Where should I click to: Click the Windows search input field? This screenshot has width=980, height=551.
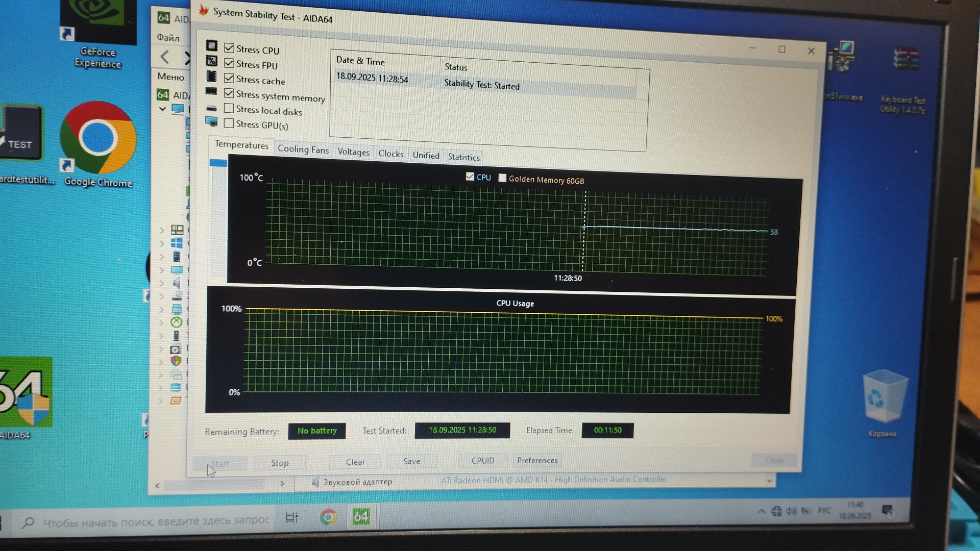(153, 521)
